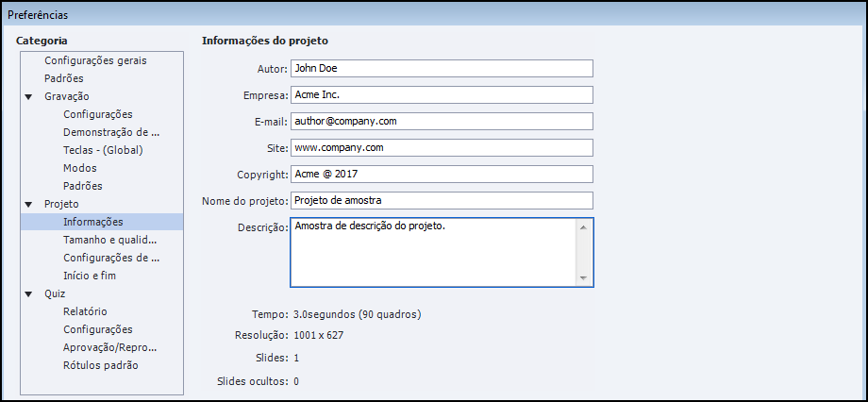Select Aprovação/Reprovação quiz item
The height and width of the screenshot is (402, 868).
[x=109, y=347]
